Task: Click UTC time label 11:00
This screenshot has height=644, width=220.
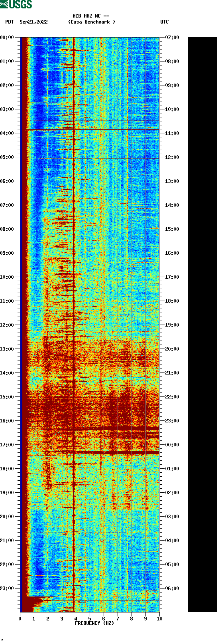Action: (172, 133)
